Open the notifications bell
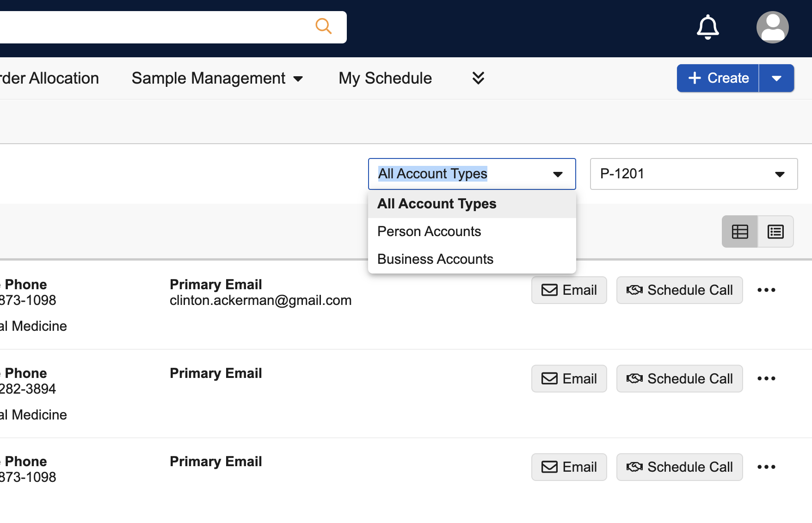 tap(707, 27)
